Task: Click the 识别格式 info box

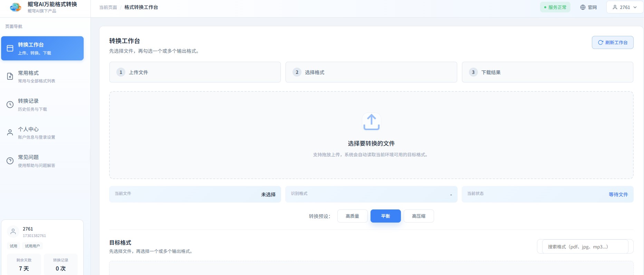Action: tap(371, 194)
